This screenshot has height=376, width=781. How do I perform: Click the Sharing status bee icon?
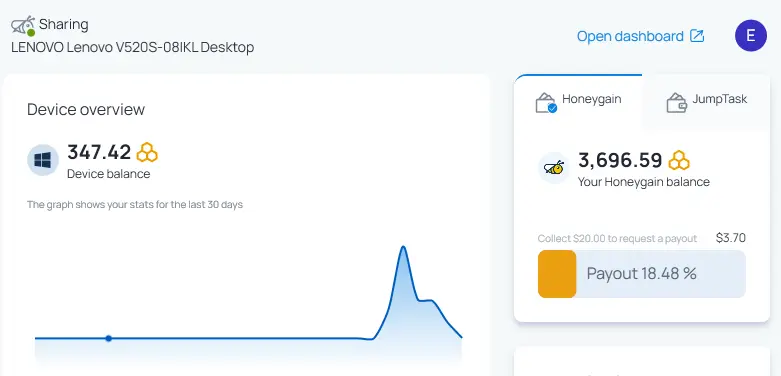(x=23, y=26)
